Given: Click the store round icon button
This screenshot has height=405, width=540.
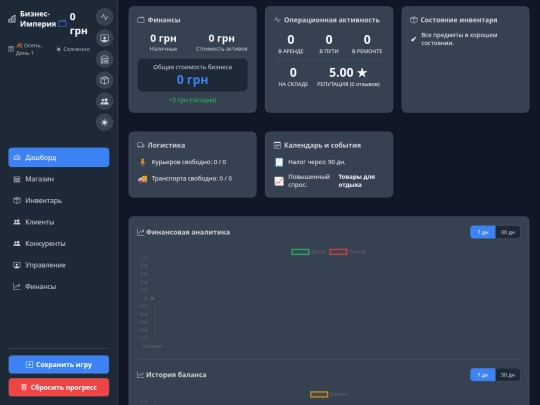Looking at the screenshot, I should coord(104,59).
